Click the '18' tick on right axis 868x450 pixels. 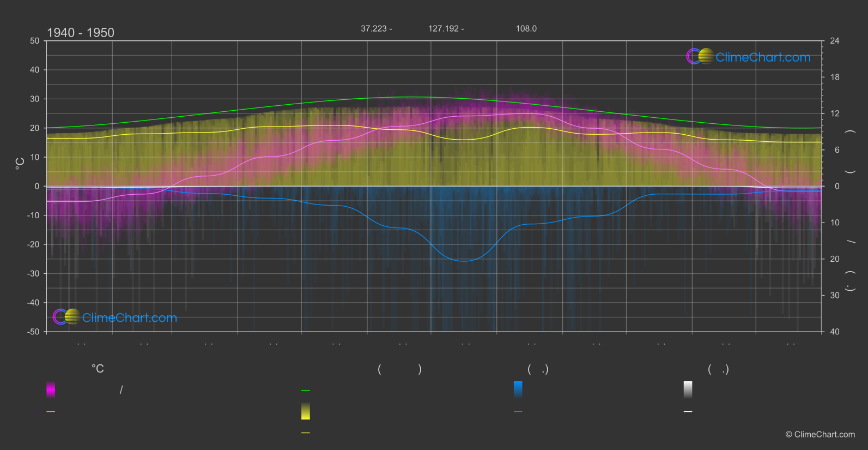click(x=835, y=77)
